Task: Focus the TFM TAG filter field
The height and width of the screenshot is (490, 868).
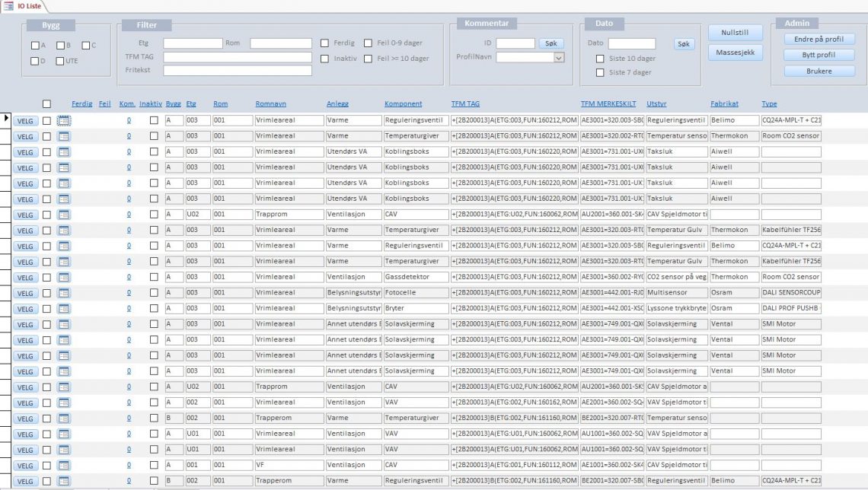Action: [238, 57]
